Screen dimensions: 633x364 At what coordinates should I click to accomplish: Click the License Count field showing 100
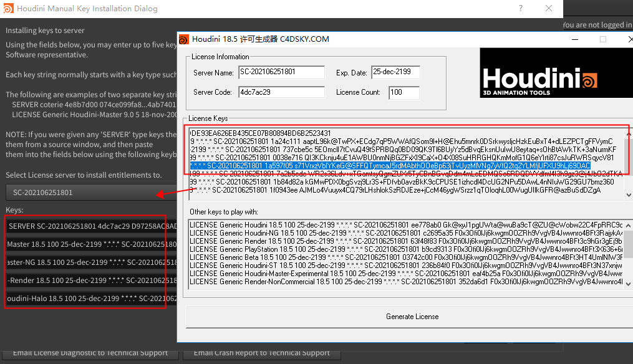(x=404, y=92)
